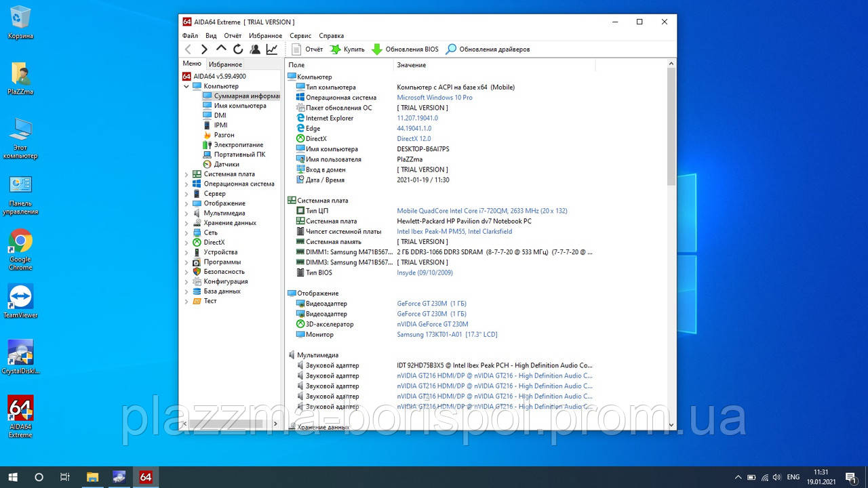Expand the Сервер tree node
The image size is (868, 488).
click(x=186, y=193)
